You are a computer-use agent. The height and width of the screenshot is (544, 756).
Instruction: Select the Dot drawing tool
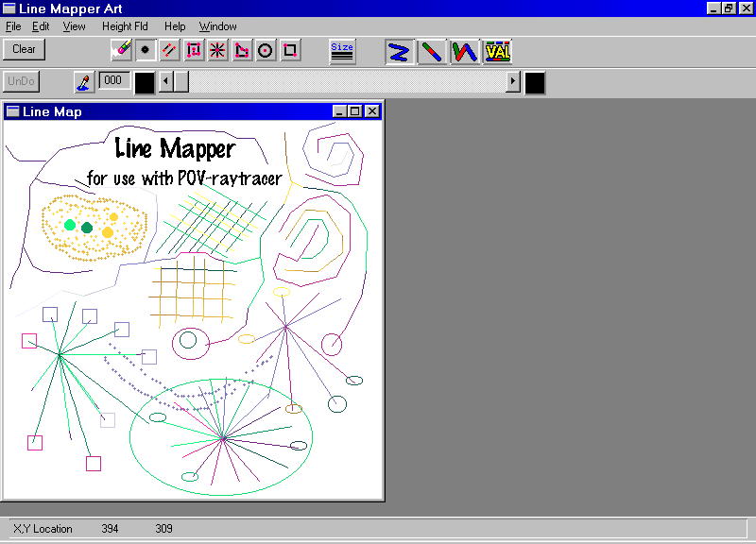point(146,50)
